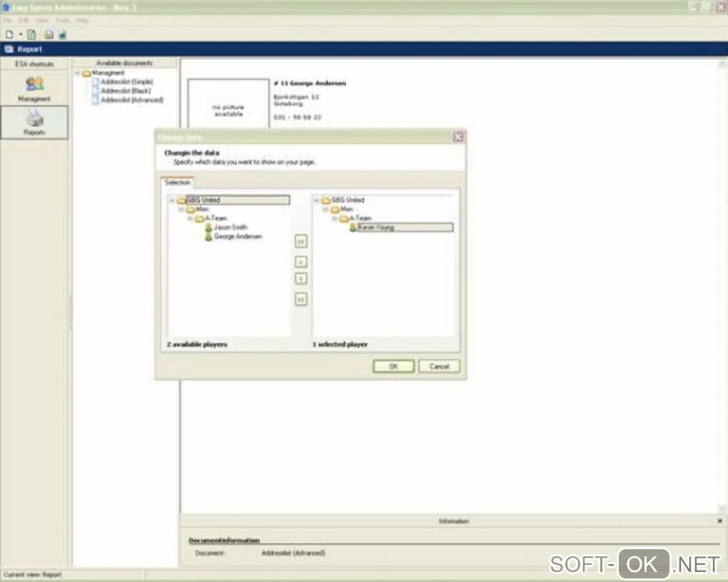Open the Help menu
Viewport: 728px width, 582px height.
pos(82,21)
